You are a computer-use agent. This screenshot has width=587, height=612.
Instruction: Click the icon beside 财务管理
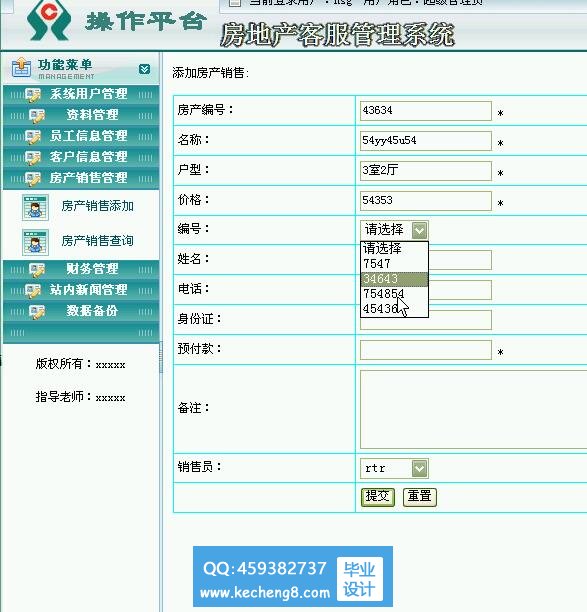(37, 270)
